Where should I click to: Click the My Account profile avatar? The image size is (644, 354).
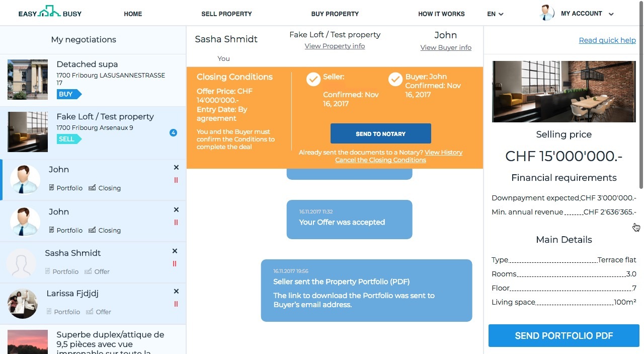[546, 13]
